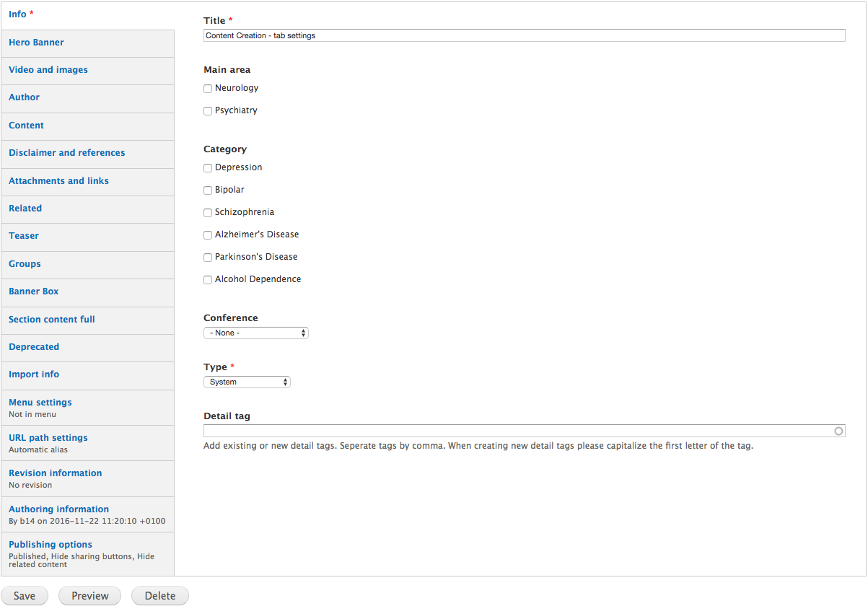Go to the Disclaimer and references tab
The height and width of the screenshot is (614, 868).
pos(66,153)
